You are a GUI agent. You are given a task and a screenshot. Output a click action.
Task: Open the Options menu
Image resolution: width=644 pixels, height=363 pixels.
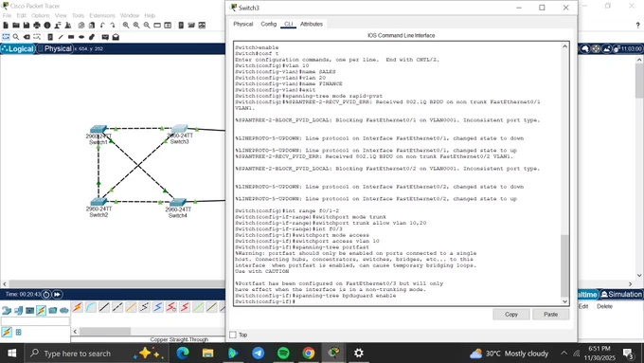(x=40, y=15)
